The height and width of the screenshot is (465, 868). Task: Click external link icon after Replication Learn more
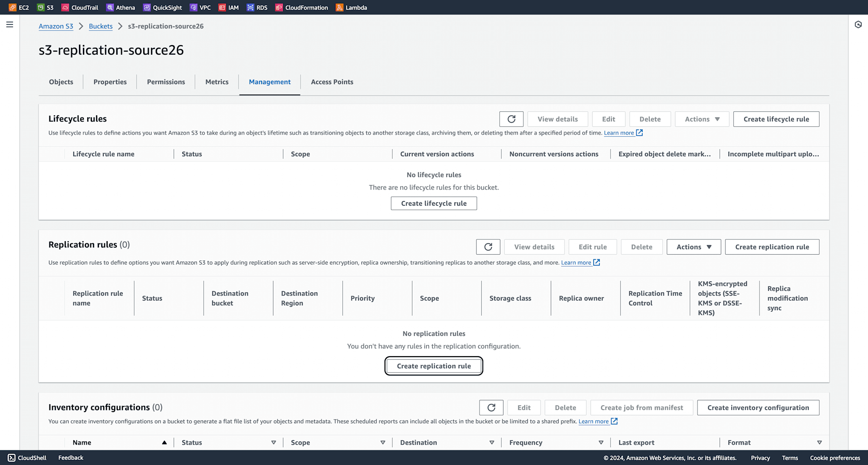point(597,262)
